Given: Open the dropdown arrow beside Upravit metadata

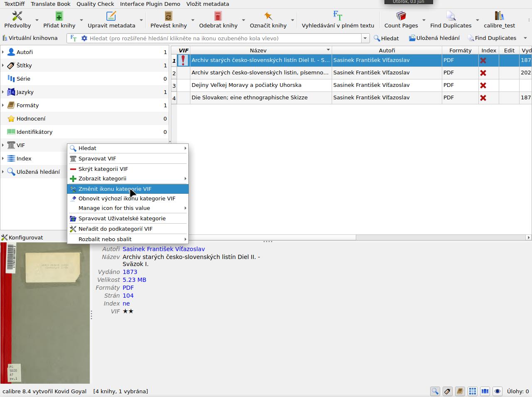Looking at the screenshot, I should [x=141, y=20].
